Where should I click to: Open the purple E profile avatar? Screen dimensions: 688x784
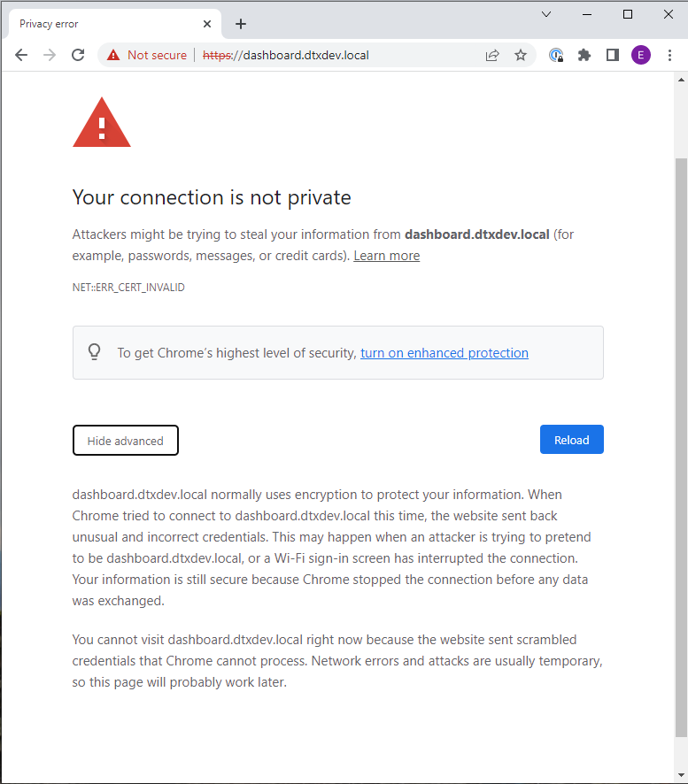640,55
